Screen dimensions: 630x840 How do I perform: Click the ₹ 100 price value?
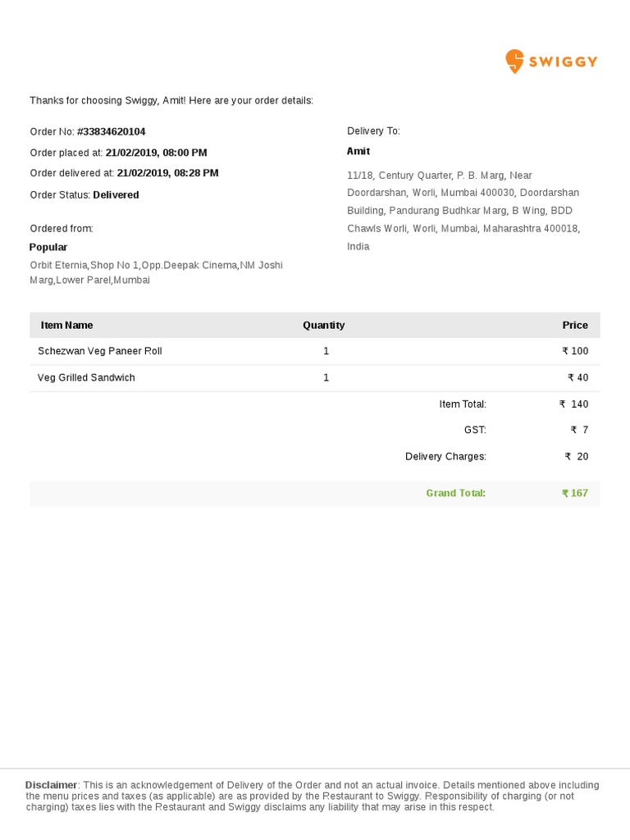575,351
